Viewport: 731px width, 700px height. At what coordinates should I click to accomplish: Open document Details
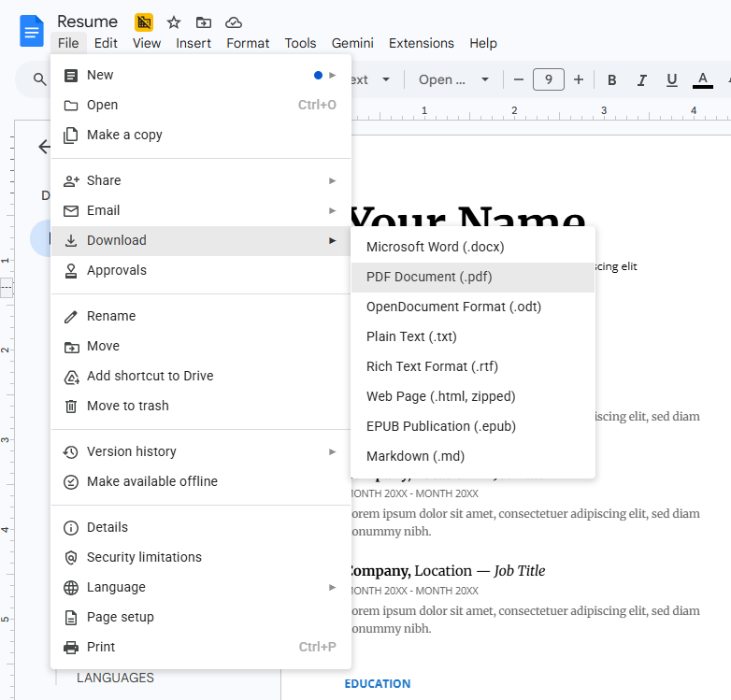(x=201, y=527)
